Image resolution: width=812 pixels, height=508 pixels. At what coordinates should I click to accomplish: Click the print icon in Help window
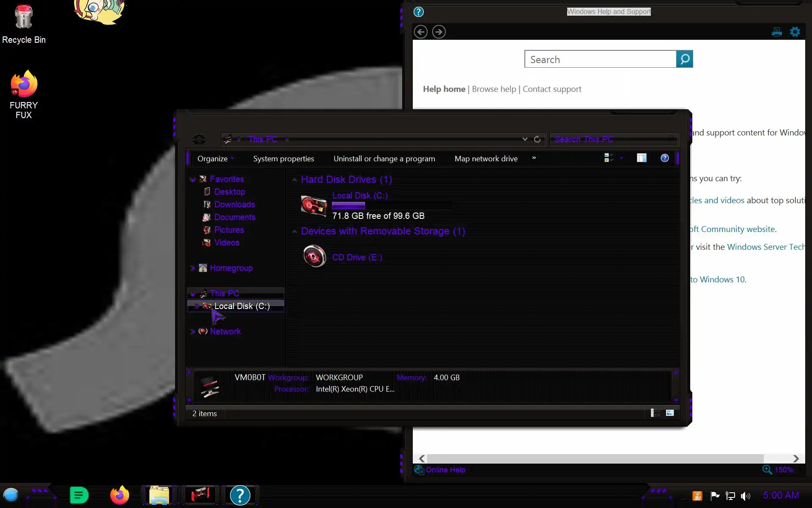pos(776,32)
